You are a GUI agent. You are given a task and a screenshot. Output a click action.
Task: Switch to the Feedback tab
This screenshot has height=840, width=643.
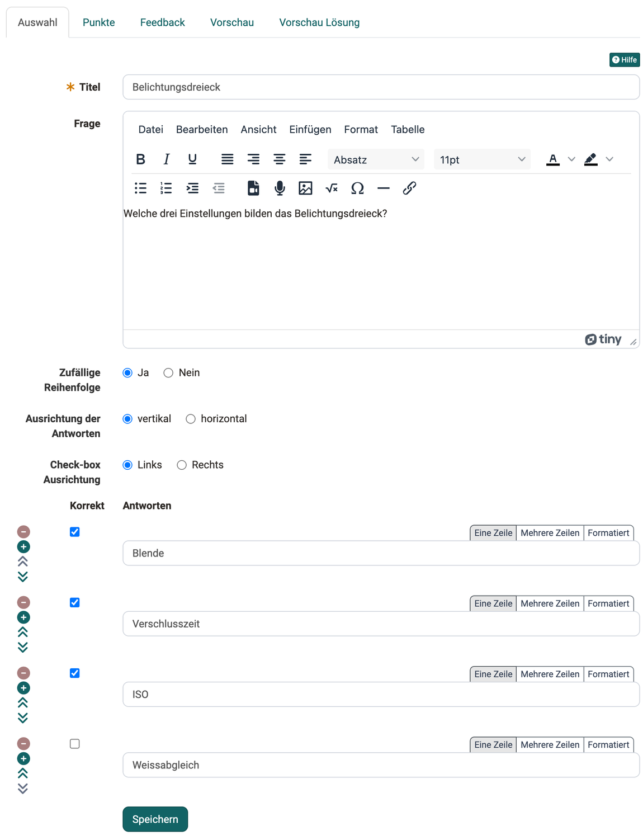point(163,22)
